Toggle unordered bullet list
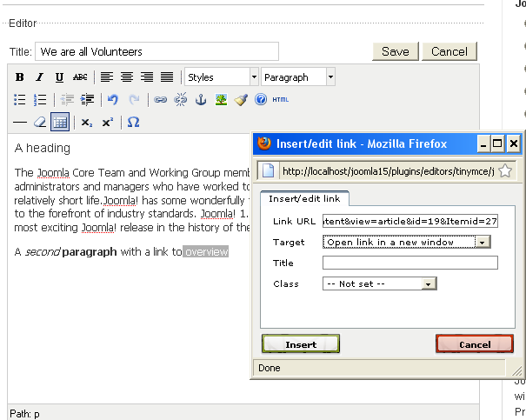 point(20,100)
